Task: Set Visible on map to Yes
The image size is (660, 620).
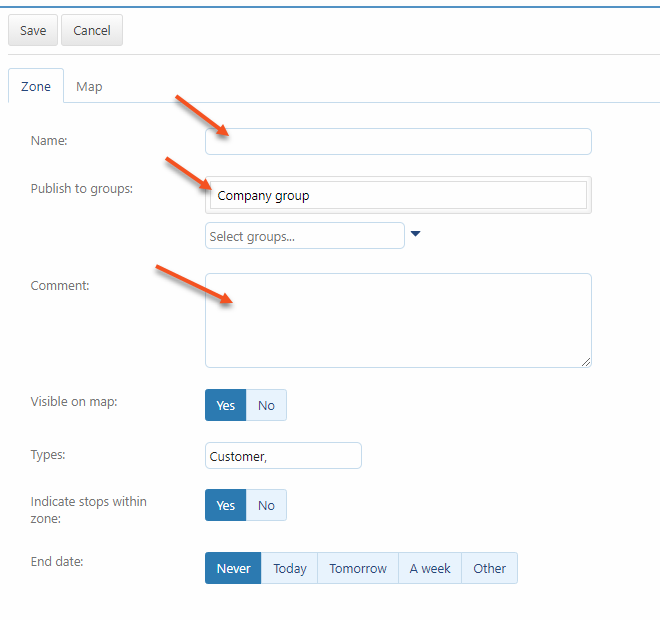Action: click(x=226, y=405)
